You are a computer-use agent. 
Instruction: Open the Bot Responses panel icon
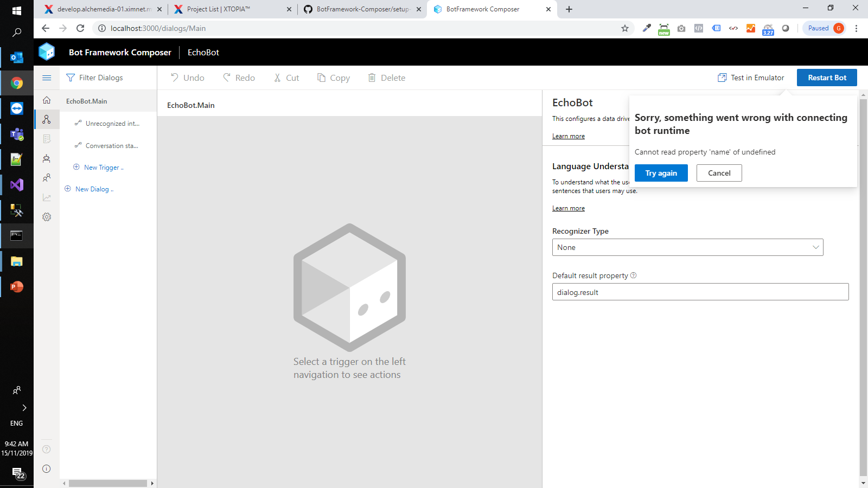(47, 139)
